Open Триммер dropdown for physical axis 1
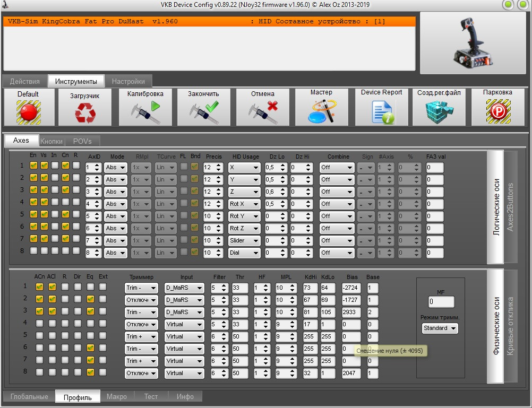This screenshot has width=532, height=408. 141,288
